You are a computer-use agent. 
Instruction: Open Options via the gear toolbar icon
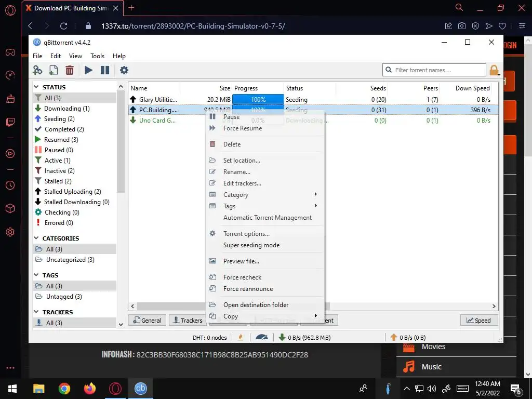coord(124,70)
